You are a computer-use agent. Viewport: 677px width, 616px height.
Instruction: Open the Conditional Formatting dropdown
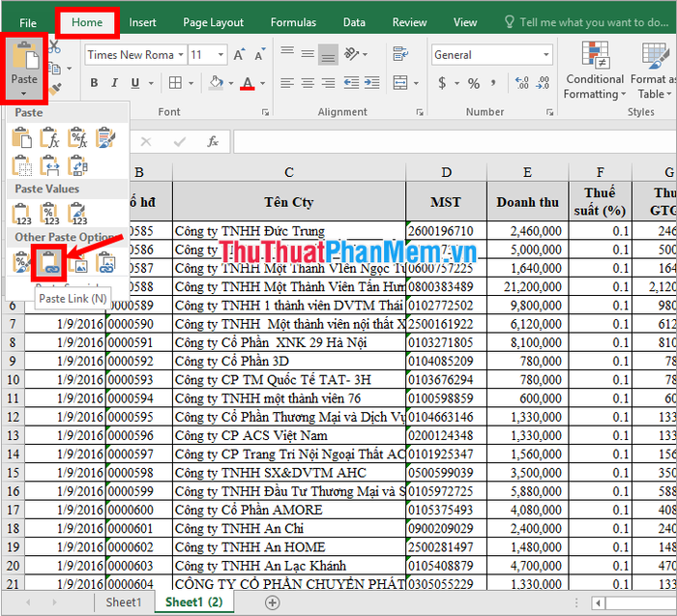595,70
